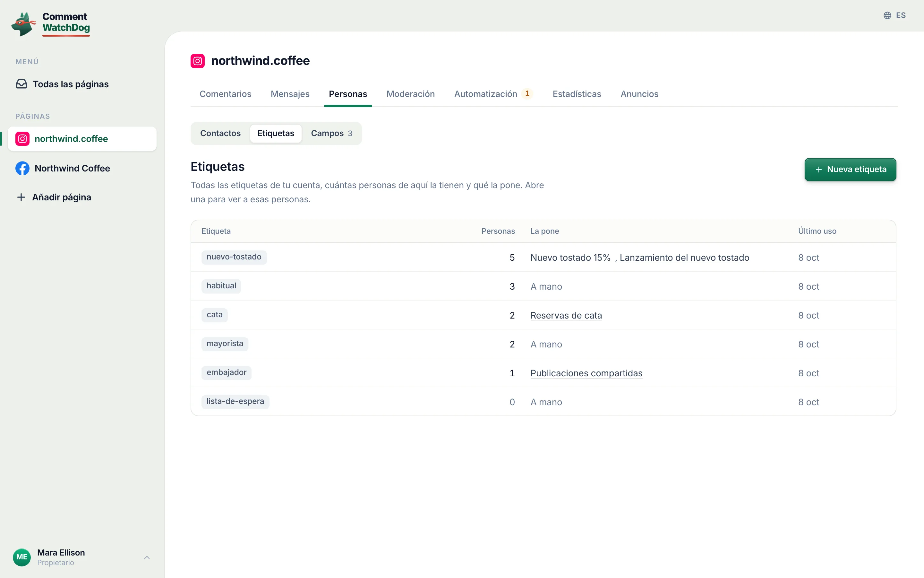The width and height of the screenshot is (924, 578).
Task: Open the nuevo-tostado tag
Action: (x=234, y=257)
